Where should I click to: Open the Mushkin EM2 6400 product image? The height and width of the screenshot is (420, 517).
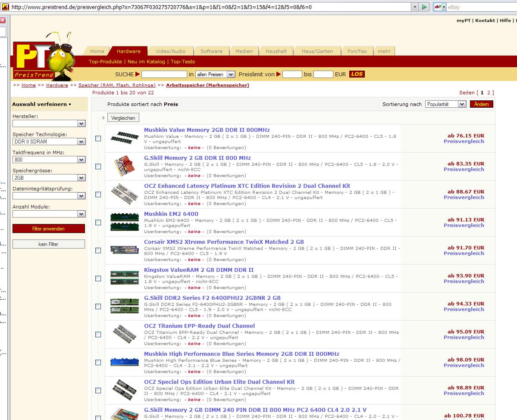(124, 222)
